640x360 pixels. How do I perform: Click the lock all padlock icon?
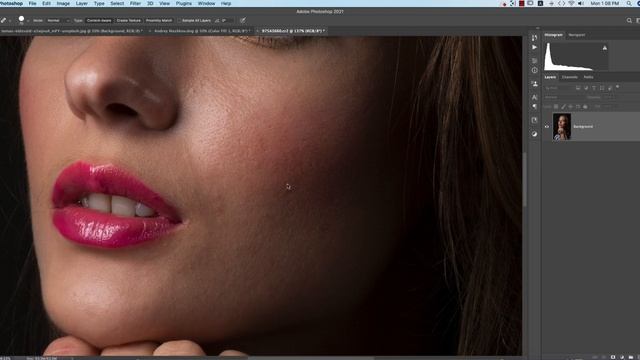pyautogui.click(x=585, y=107)
